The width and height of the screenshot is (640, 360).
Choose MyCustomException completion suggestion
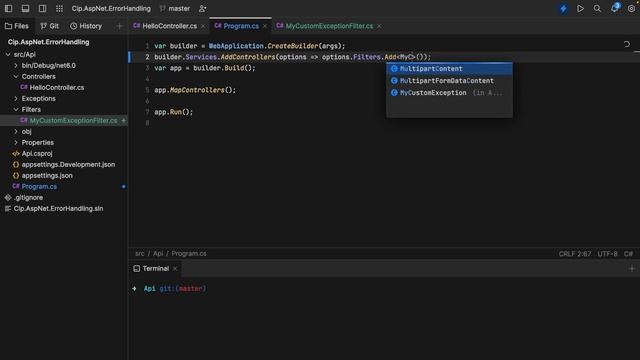point(449,93)
